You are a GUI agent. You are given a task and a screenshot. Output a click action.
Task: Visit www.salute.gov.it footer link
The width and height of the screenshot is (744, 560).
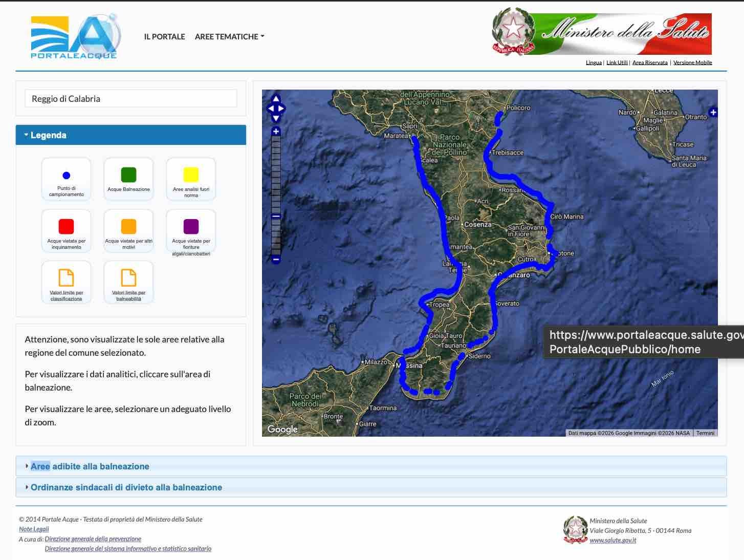[x=612, y=540]
